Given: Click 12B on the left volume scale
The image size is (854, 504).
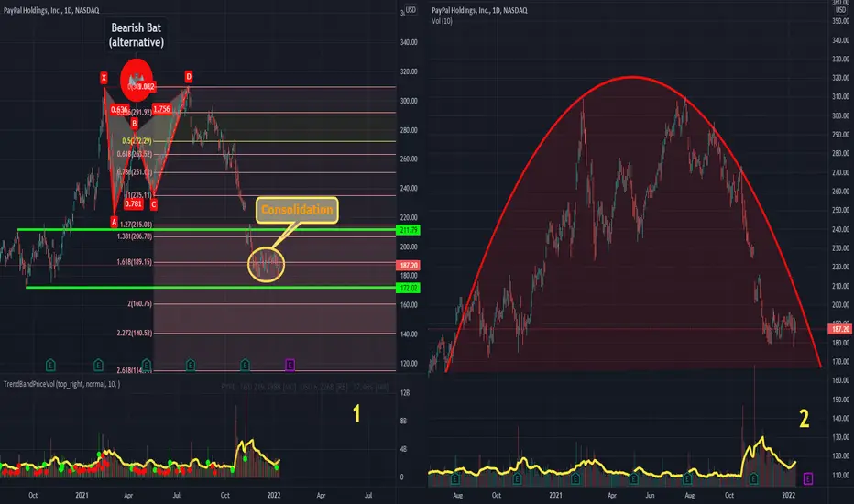Looking at the screenshot, I should click(404, 393).
